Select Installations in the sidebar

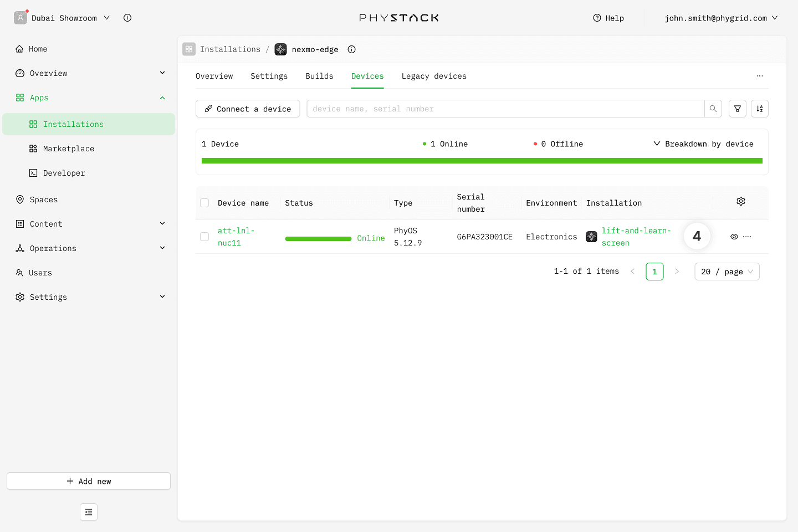[x=89, y=124]
